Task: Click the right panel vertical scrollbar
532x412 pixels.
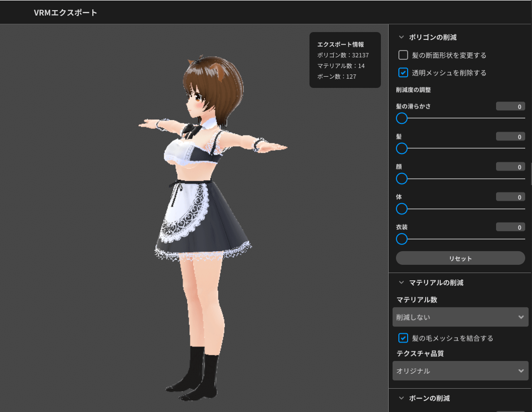Action: point(531,174)
